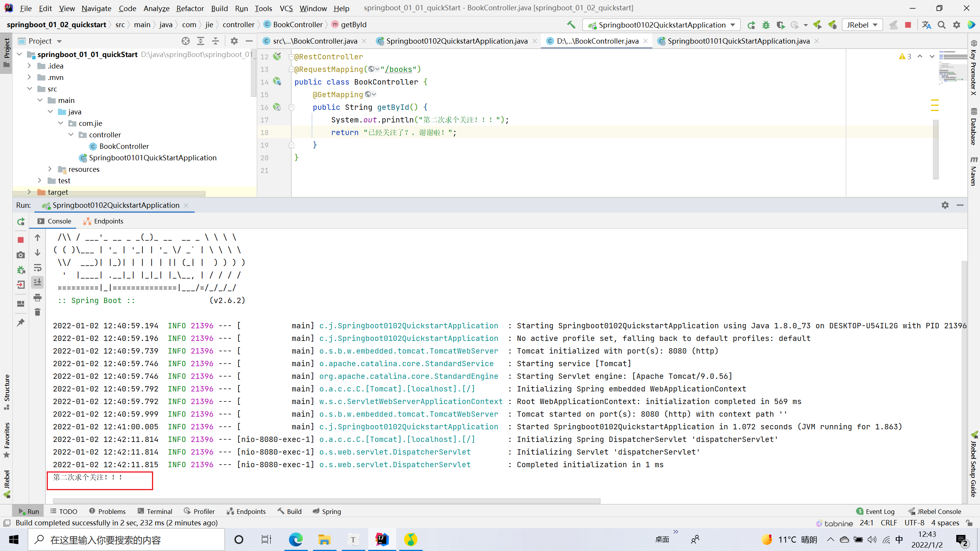This screenshot has width=980, height=551.
Task: Print console output with the printer icon
Action: click(x=38, y=297)
